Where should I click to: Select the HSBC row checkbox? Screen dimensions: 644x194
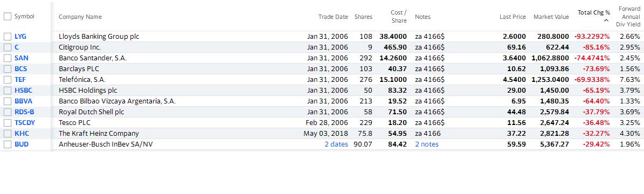8,91
